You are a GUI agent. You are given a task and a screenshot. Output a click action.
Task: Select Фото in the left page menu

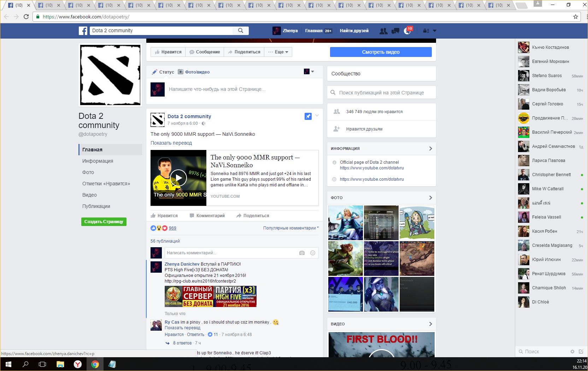click(88, 172)
